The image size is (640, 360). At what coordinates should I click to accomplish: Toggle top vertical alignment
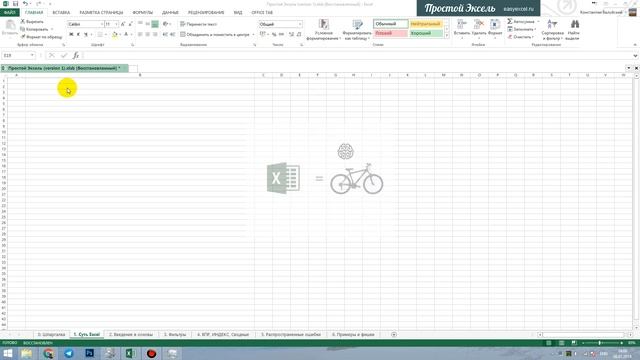(x=140, y=24)
